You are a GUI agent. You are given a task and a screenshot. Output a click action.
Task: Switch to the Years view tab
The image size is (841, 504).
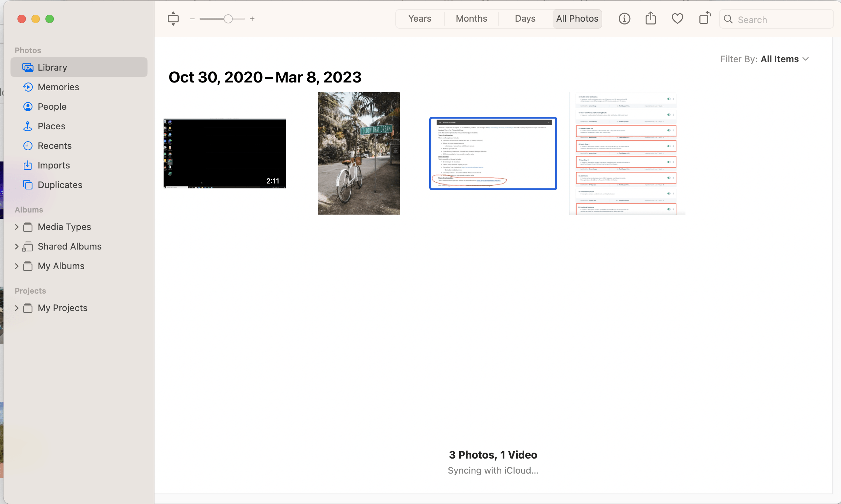[x=420, y=19]
